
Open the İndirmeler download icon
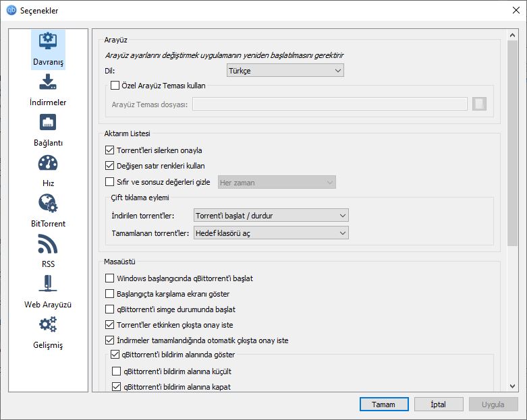click(48, 82)
